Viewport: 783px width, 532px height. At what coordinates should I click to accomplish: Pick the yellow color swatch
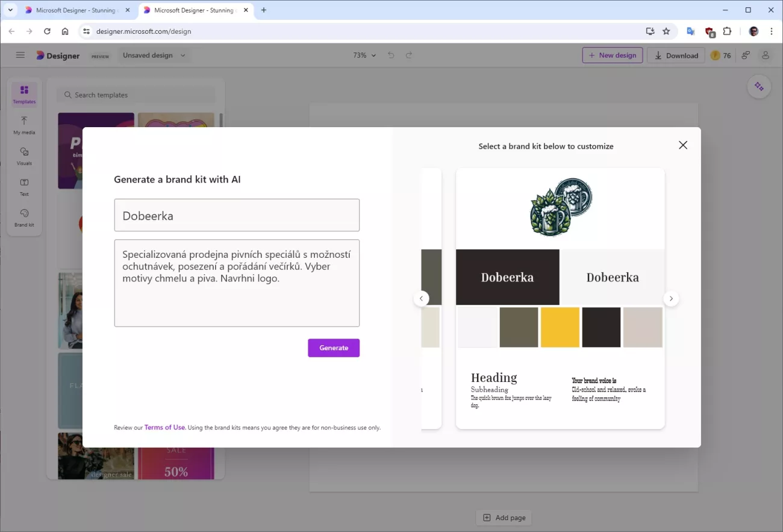point(560,327)
